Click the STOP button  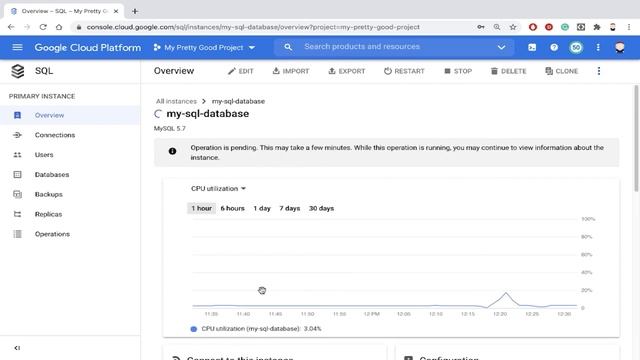point(458,71)
